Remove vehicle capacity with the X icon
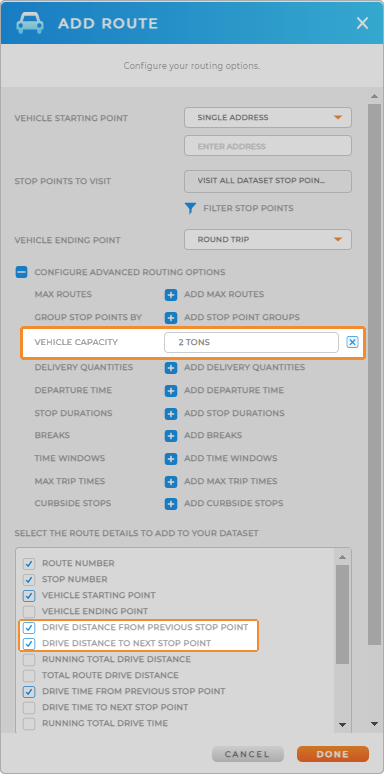Screen dimensions: 384x775 click(352, 342)
